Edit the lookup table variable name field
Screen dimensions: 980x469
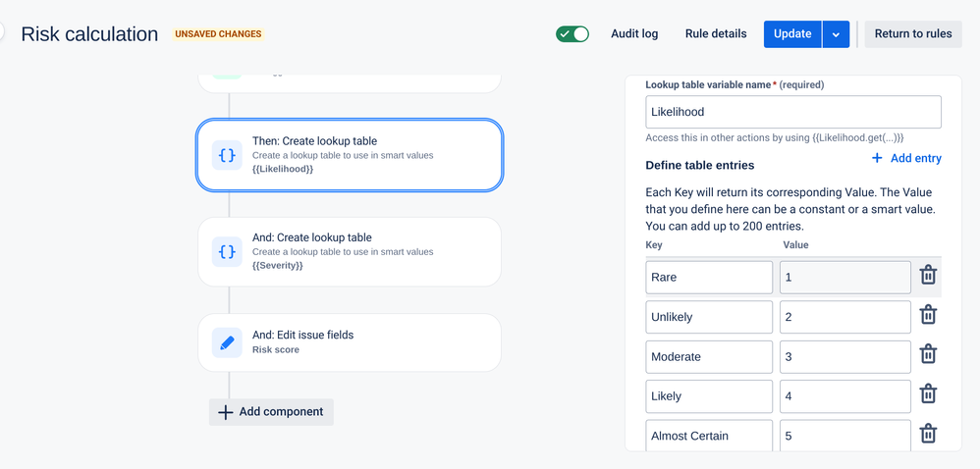793,112
